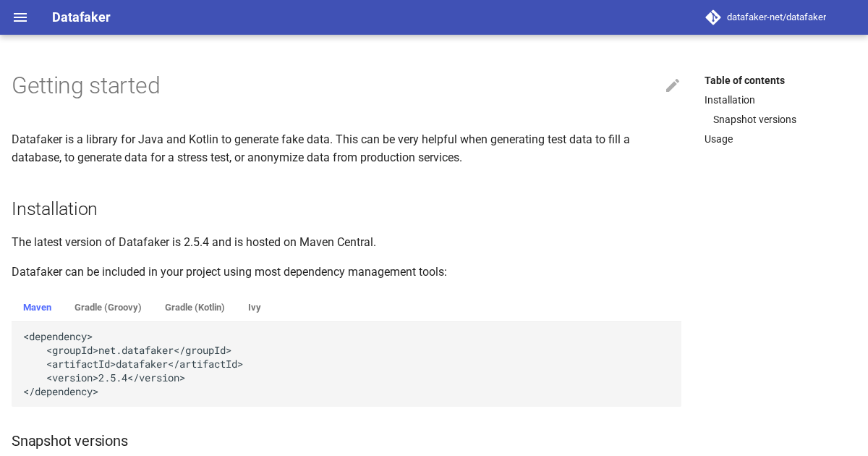Jump to Installation in table of contents
This screenshot has height=456, width=868.
point(730,100)
